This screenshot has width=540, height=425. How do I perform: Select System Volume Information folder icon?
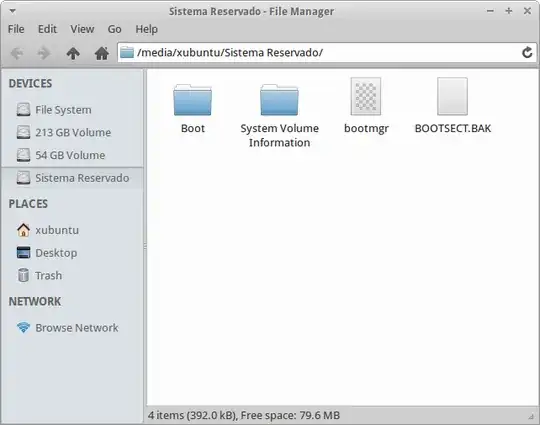pos(279,100)
